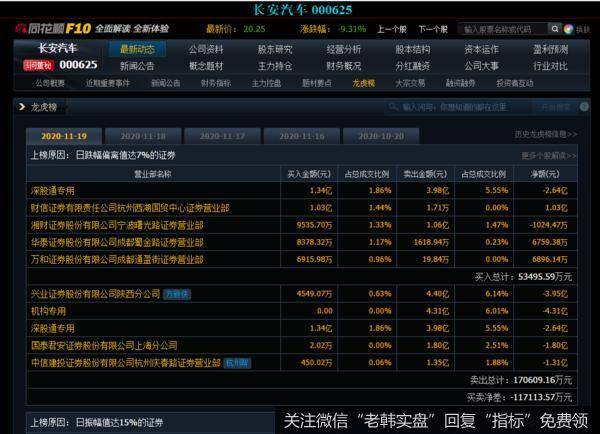Click the blue tag beside 兴业证券陕西分公司

coord(177,294)
